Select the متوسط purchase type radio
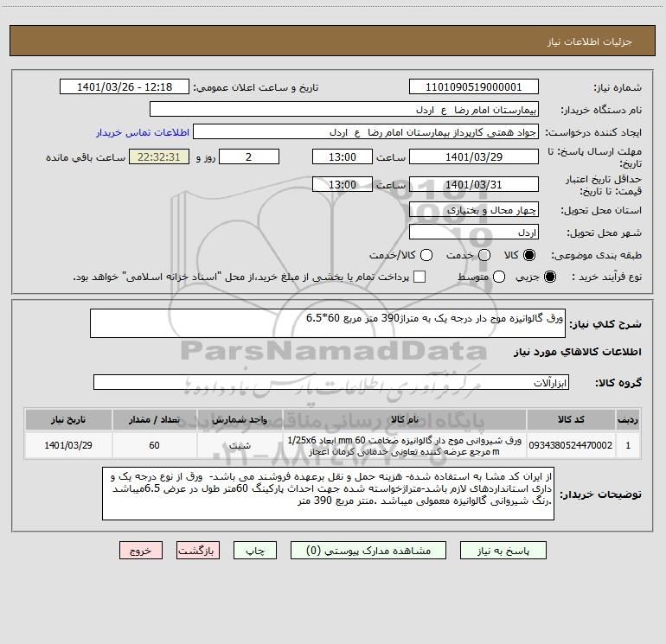666x644 pixels. [x=499, y=277]
